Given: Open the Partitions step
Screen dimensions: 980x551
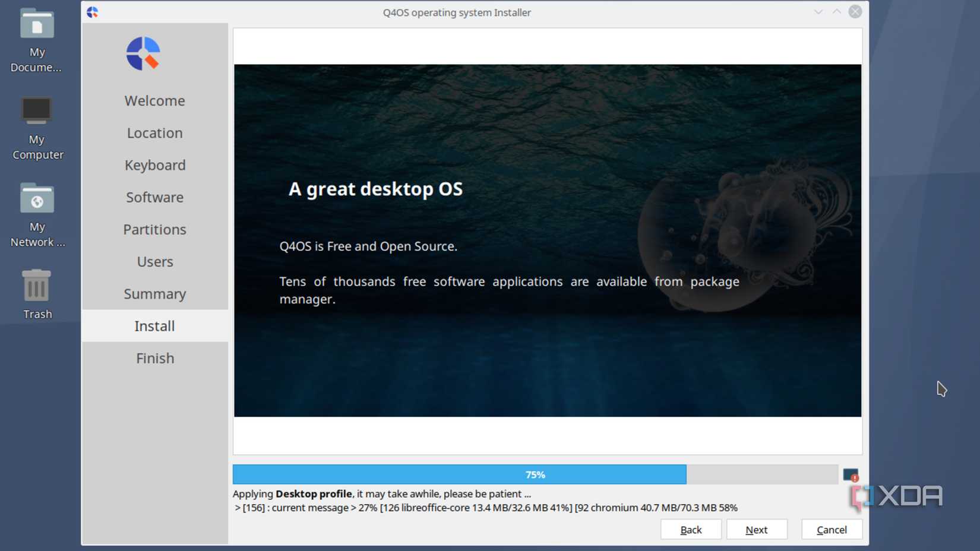Looking at the screenshot, I should [154, 229].
